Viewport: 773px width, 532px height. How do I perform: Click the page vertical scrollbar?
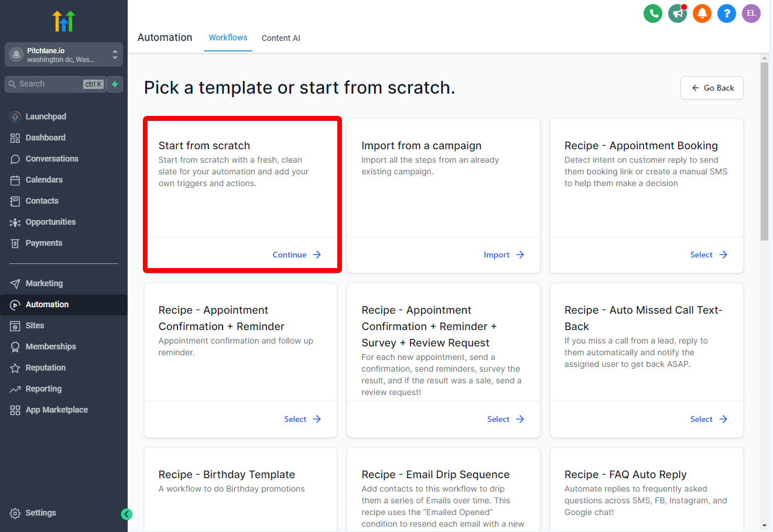[764, 151]
